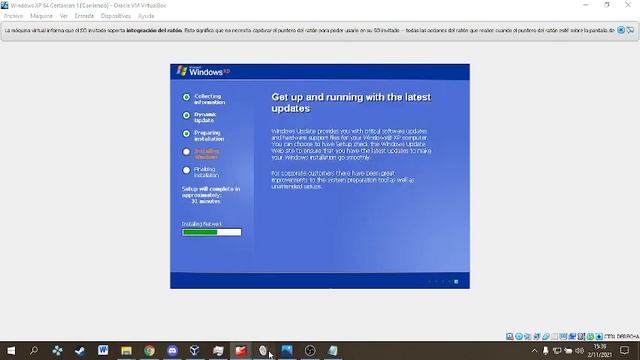Click the setup completion time estimate text
The image size is (640, 360).
click(211, 195)
